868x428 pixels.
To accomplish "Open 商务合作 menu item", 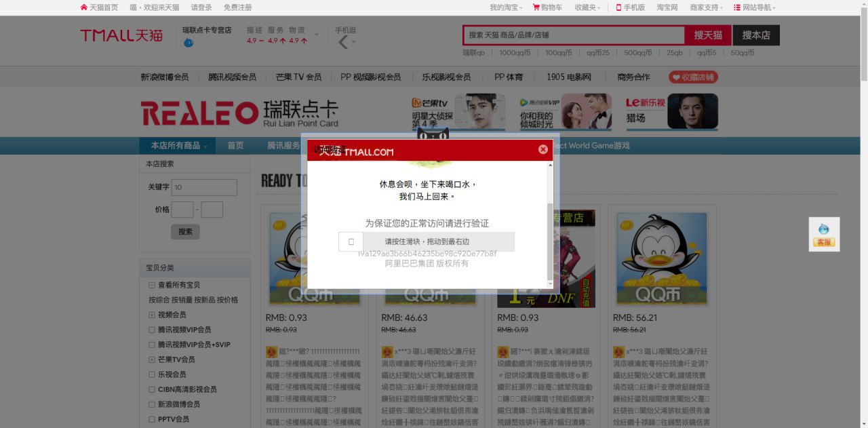I will (x=633, y=77).
